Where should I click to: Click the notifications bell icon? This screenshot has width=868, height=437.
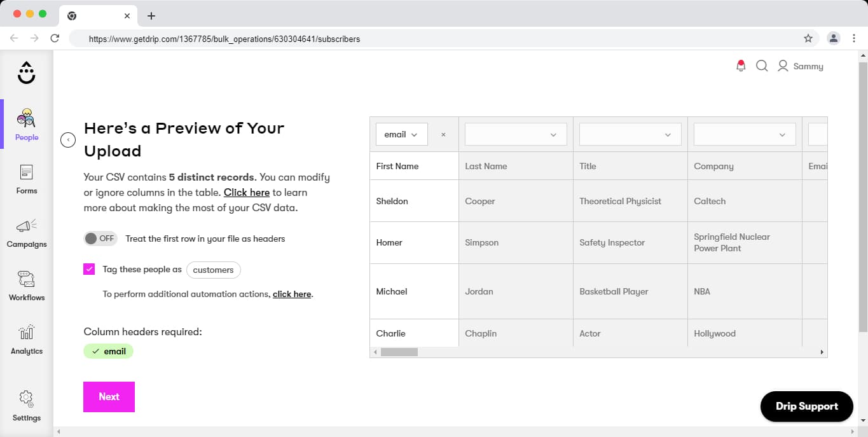point(741,66)
